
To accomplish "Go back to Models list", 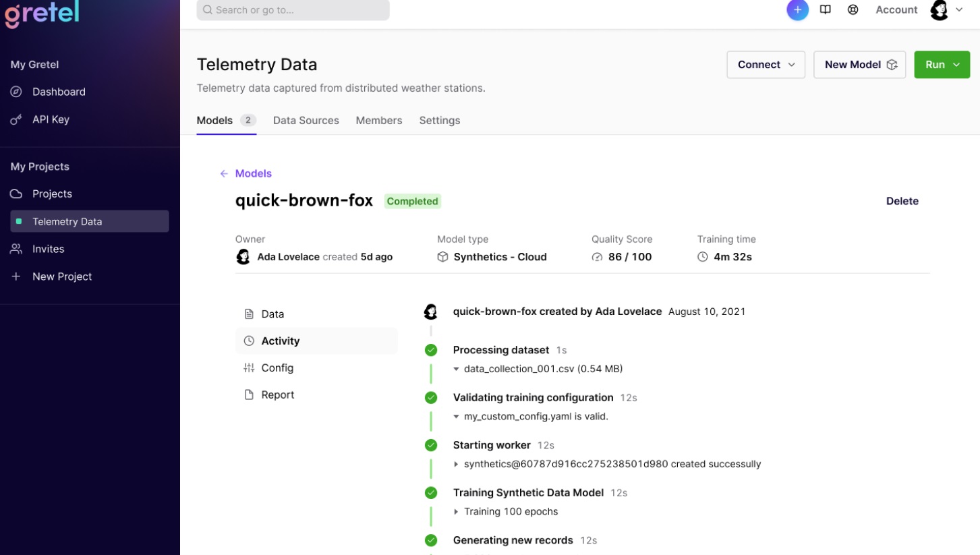I will [254, 174].
